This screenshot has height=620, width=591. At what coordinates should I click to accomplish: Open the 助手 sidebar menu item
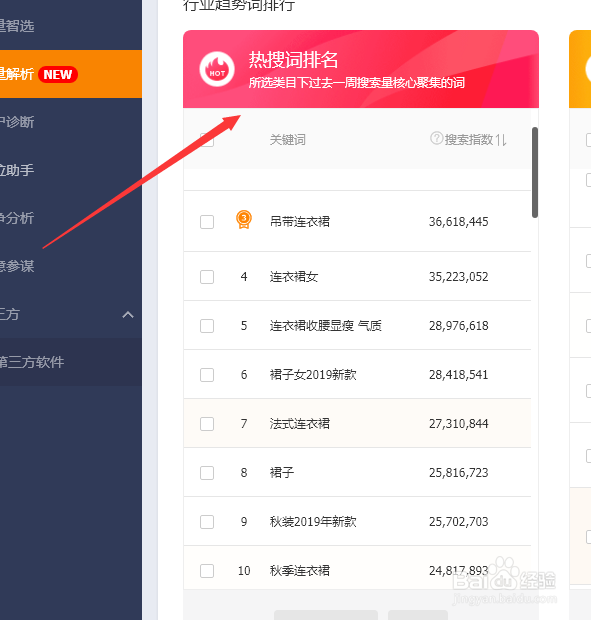click(x=71, y=170)
